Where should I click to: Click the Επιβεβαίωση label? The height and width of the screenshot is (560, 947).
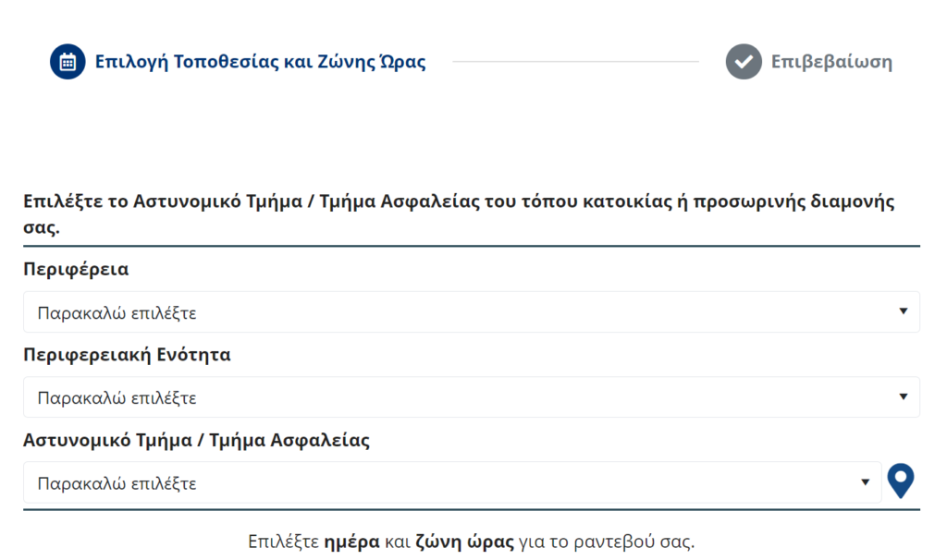(x=831, y=62)
